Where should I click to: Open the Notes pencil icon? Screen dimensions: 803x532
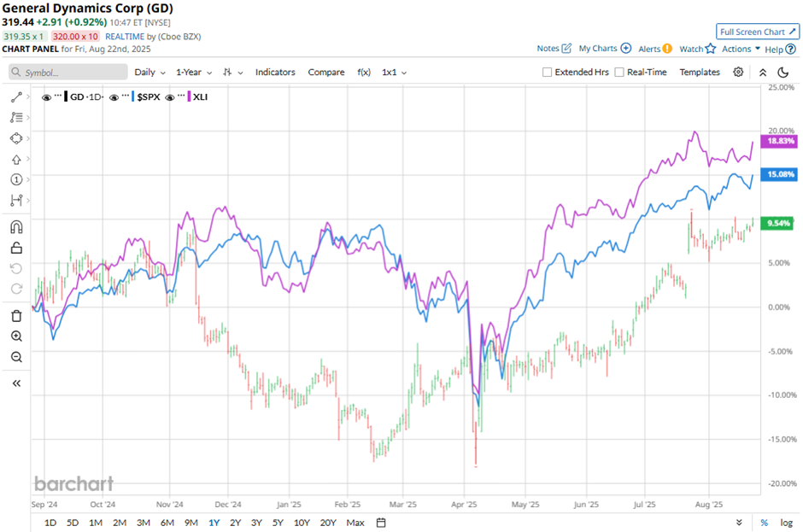coord(566,48)
